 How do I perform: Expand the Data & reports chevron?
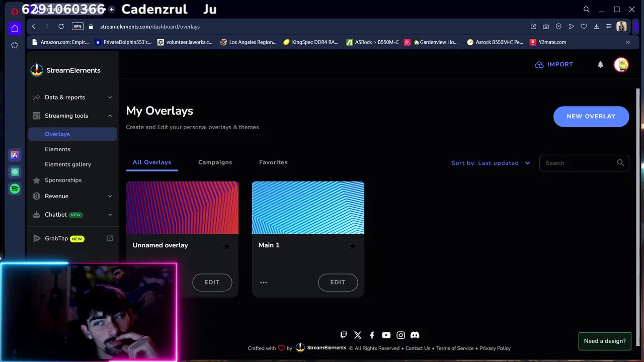tap(110, 97)
